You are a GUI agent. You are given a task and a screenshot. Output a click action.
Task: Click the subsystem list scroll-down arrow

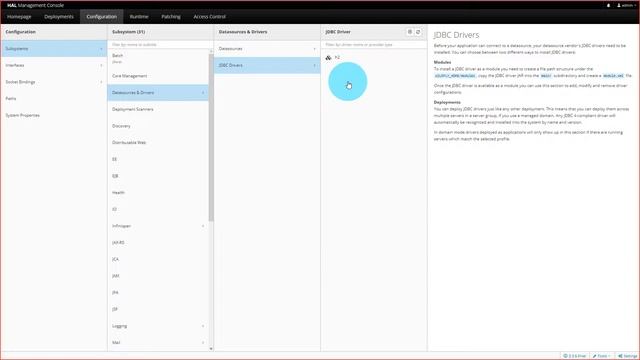coord(211,349)
